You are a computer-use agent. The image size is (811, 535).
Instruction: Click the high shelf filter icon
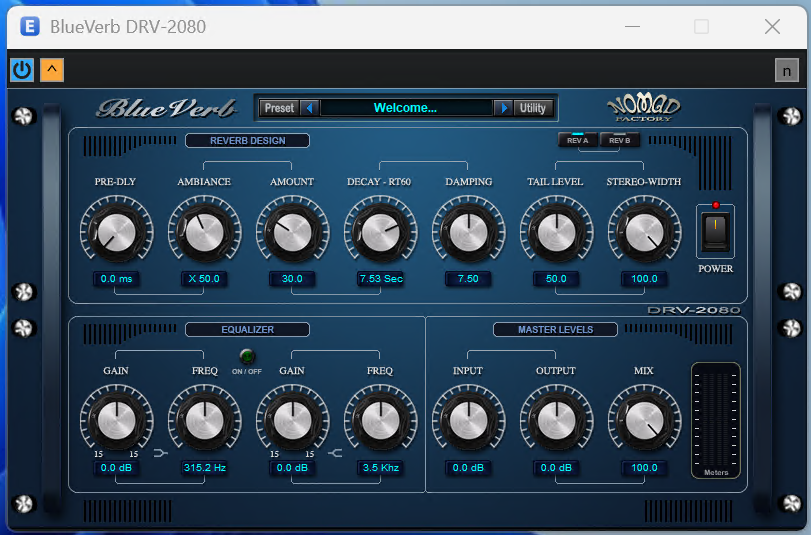click(x=336, y=454)
